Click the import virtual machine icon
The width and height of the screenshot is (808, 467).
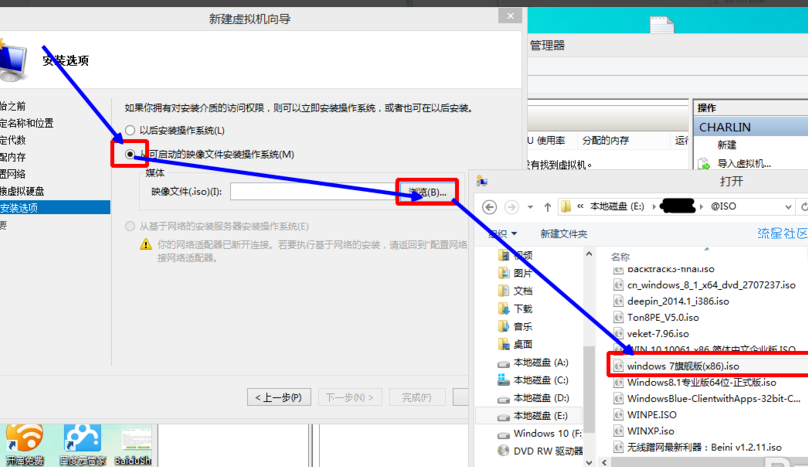[703, 164]
